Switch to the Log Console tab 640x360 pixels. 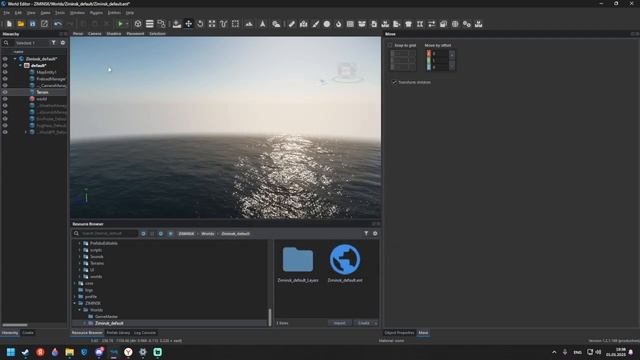coord(145,333)
